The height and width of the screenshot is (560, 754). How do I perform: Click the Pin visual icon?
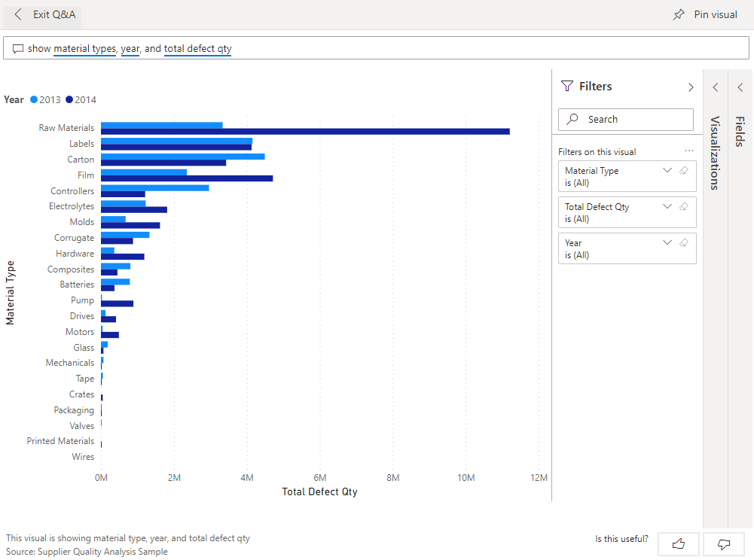click(679, 14)
